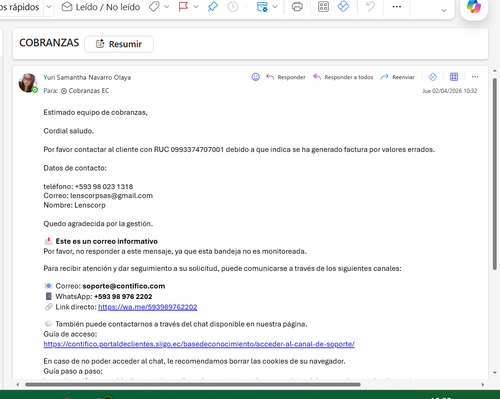Click the date Jue 02/04/2026 10:32
Screen dimensions: 500x399
click(x=450, y=91)
